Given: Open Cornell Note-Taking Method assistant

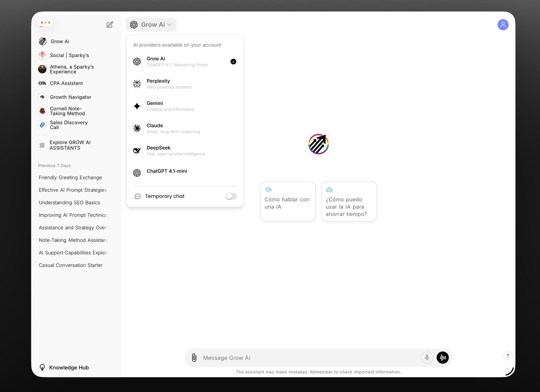Looking at the screenshot, I should 62,111.
